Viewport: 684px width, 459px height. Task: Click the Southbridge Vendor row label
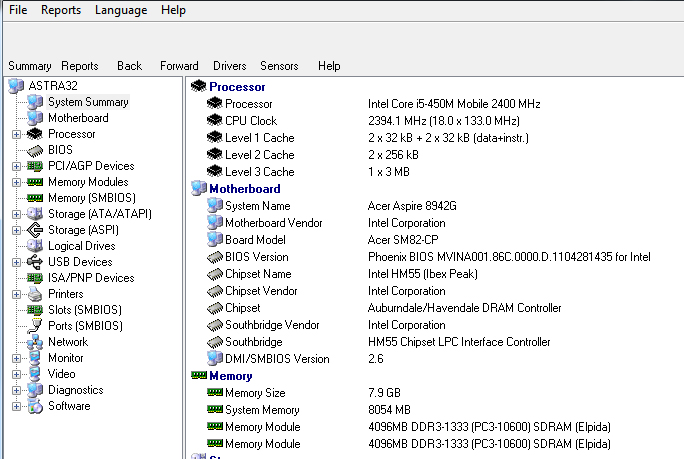click(272, 325)
